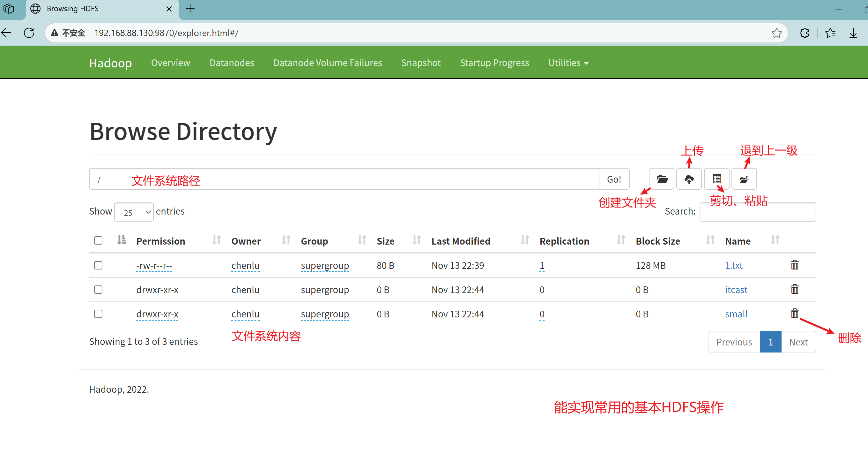
Task: Expand the Utilities menu dropdown
Action: pyautogui.click(x=568, y=63)
